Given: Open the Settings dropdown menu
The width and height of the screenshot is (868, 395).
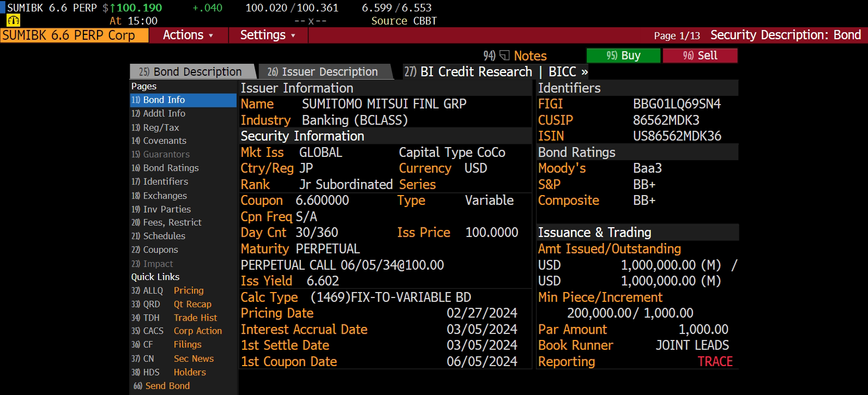Looking at the screenshot, I should 267,35.
